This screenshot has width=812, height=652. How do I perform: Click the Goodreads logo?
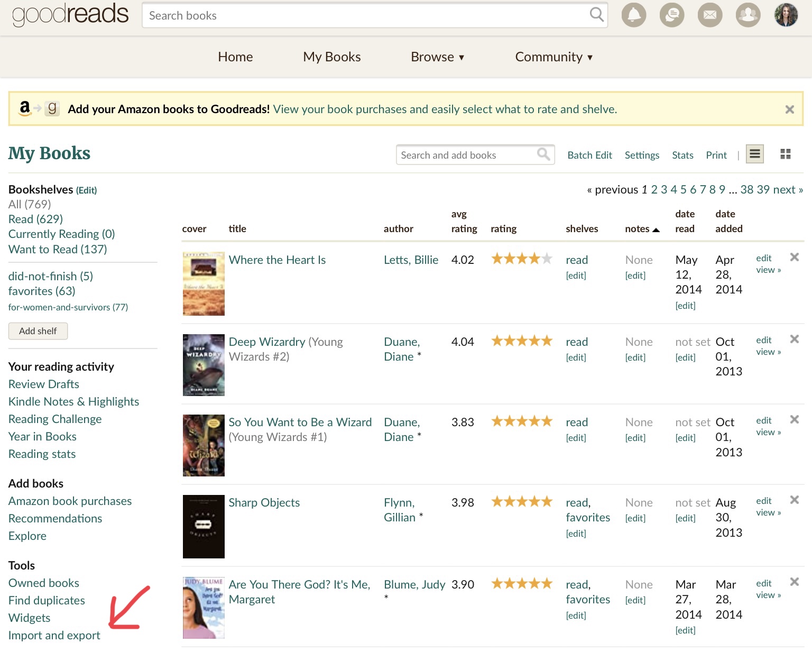(x=70, y=15)
